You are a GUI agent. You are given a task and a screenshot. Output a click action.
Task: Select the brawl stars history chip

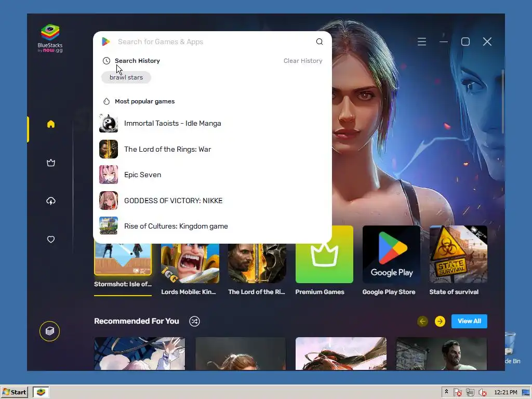coord(126,77)
